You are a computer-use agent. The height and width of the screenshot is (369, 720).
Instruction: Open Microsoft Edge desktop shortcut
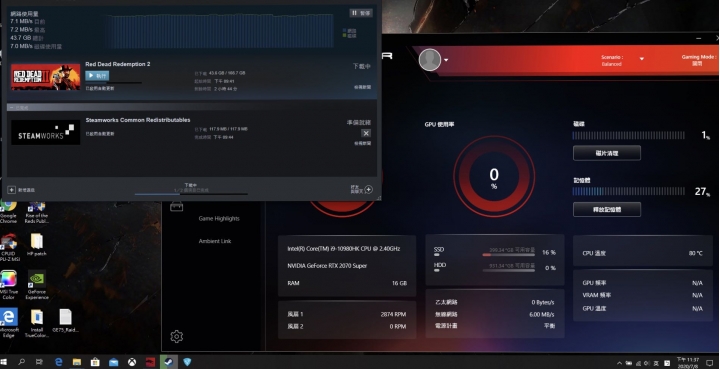8,323
